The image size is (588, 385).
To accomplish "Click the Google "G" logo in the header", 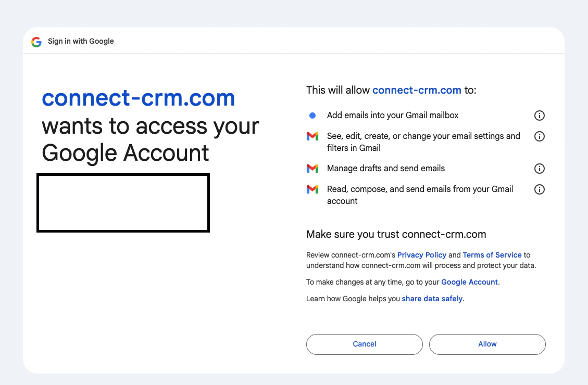I will pyautogui.click(x=36, y=42).
